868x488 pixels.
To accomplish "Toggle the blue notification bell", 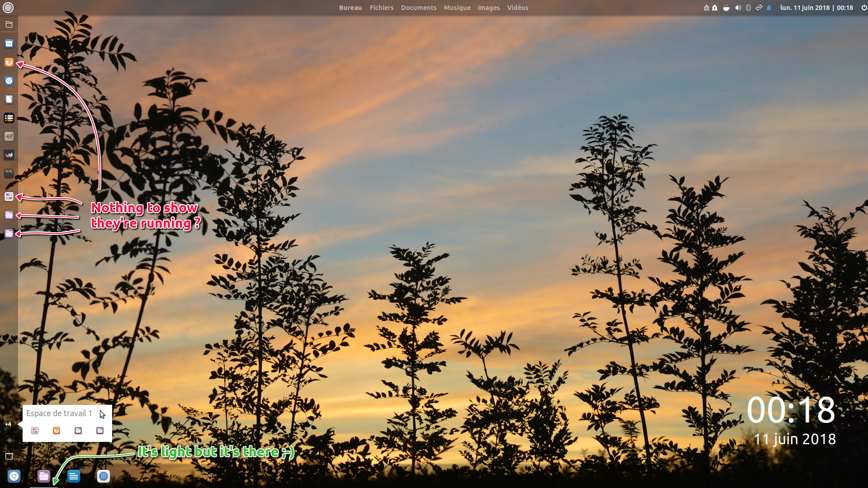I will pyautogui.click(x=769, y=8).
